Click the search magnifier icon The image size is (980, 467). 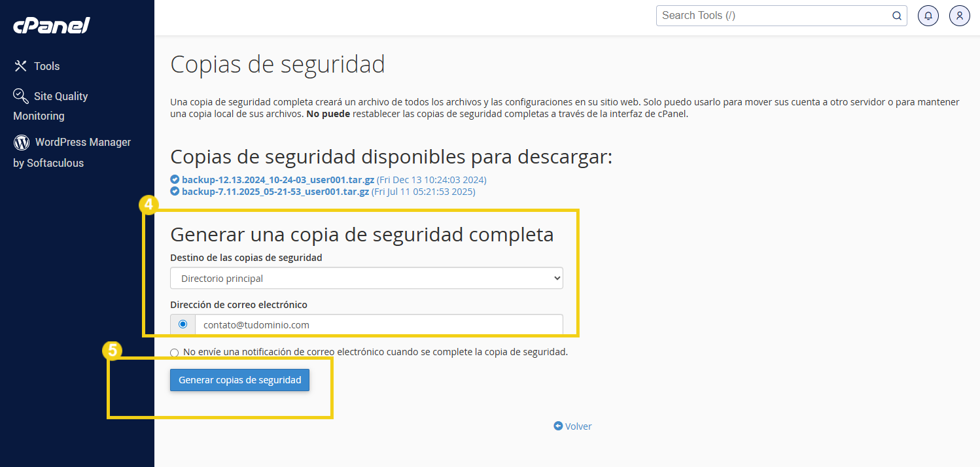click(897, 16)
